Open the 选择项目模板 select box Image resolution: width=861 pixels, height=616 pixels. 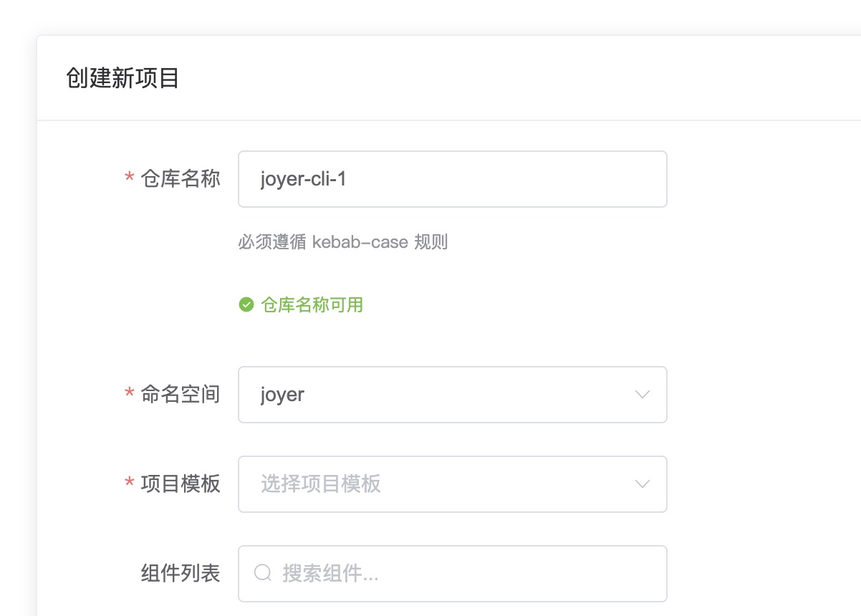pyautogui.click(x=453, y=484)
